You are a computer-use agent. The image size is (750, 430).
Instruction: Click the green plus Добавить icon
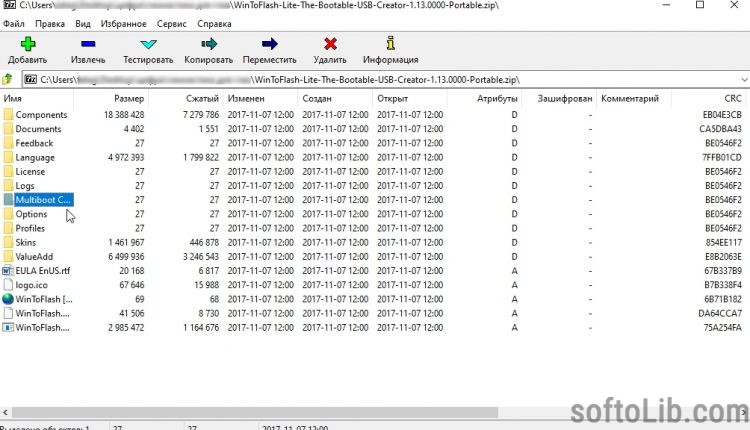[28, 44]
